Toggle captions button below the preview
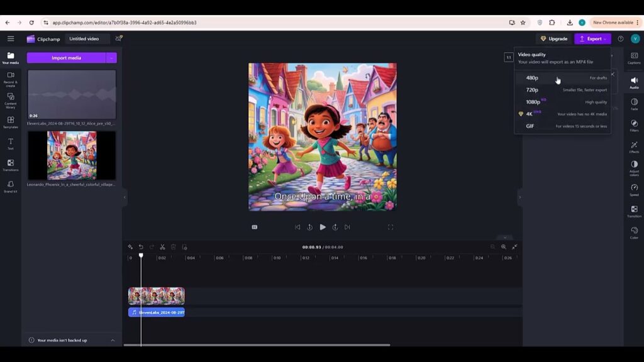The image size is (644, 362). [x=255, y=227]
